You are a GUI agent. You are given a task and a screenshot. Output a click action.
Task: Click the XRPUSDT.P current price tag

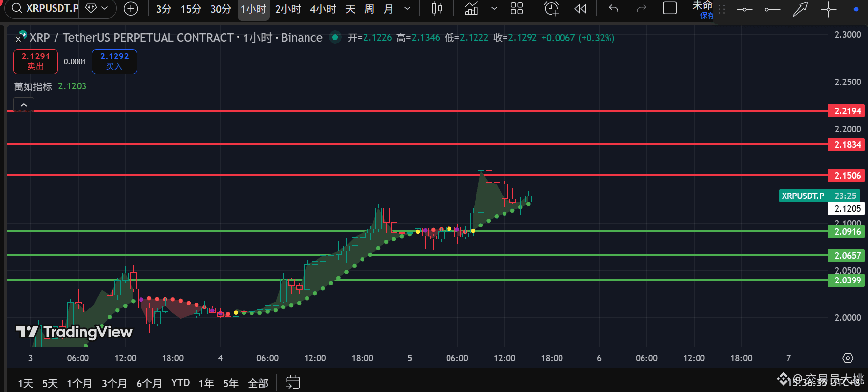pos(803,196)
